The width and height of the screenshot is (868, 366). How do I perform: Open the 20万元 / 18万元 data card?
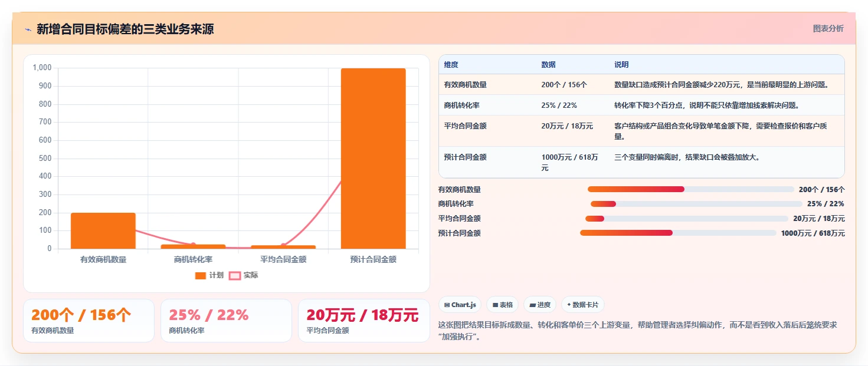tap(364, 321)
